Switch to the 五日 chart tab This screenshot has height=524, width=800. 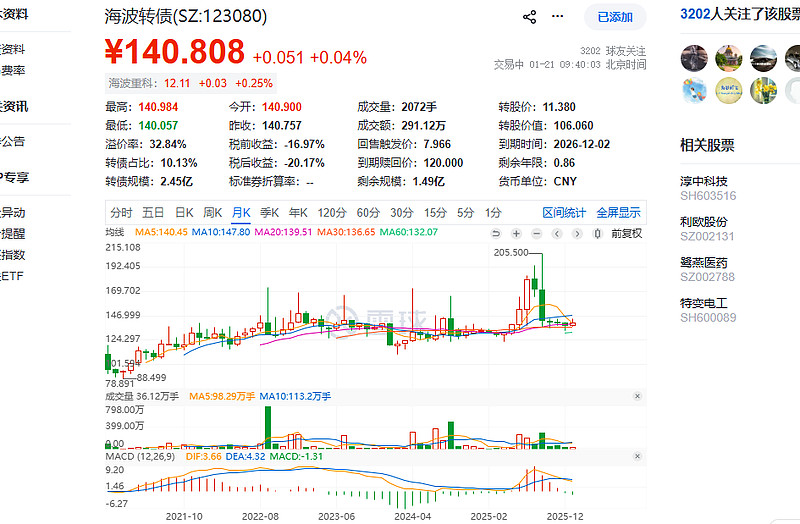[153, 213]
